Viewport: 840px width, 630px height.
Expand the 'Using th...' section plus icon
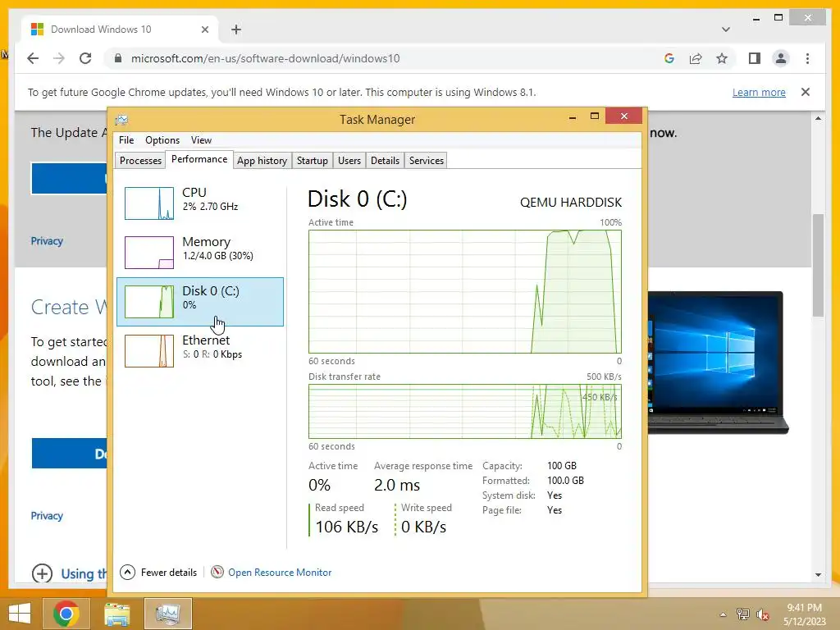[42, 573]
